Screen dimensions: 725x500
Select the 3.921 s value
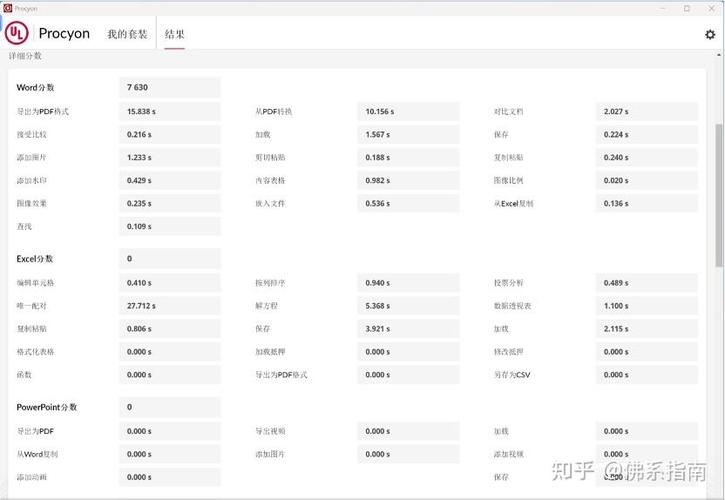point(408,329)
